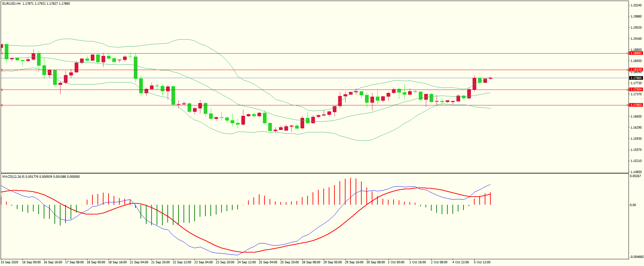Click the -0.004685 value on the MACD scale

637,257
